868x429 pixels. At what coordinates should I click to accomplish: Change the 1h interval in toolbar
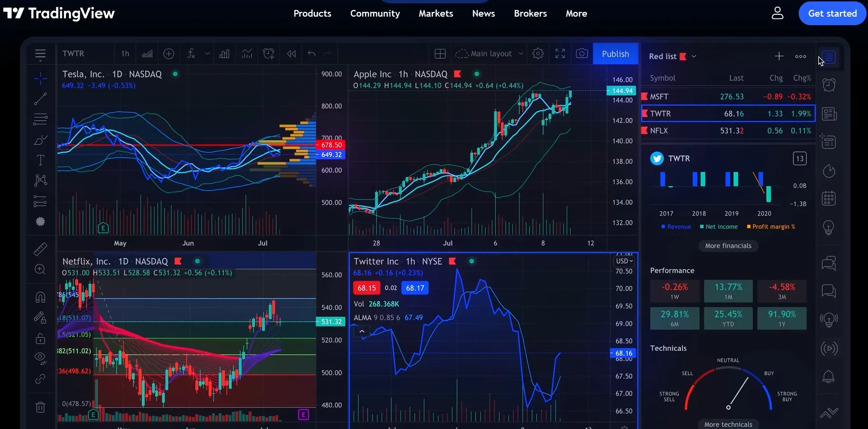point(125,54)
